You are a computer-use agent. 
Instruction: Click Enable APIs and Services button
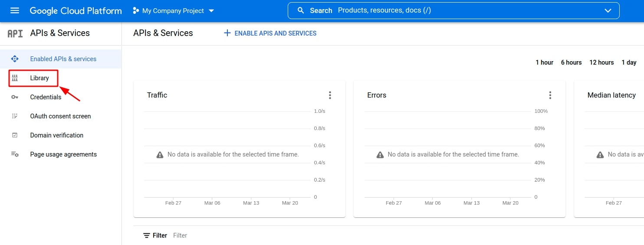click(x=270, y=33)
